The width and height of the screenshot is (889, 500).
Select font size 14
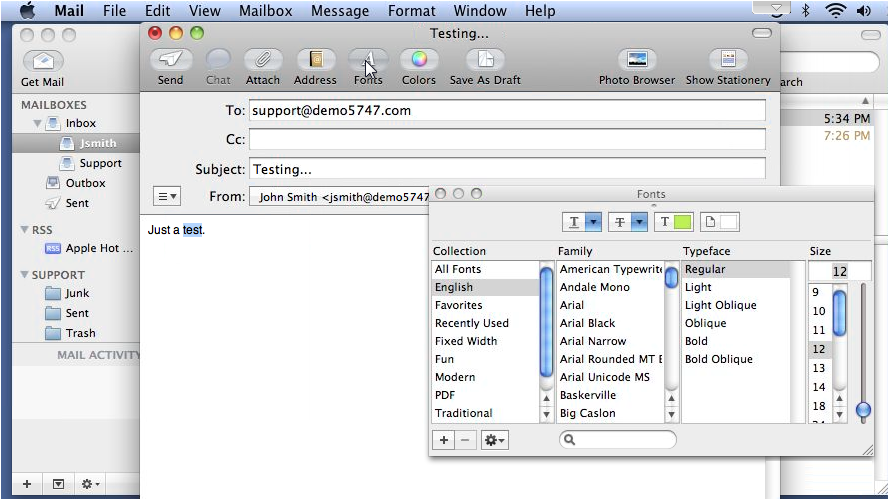point(820,387)
